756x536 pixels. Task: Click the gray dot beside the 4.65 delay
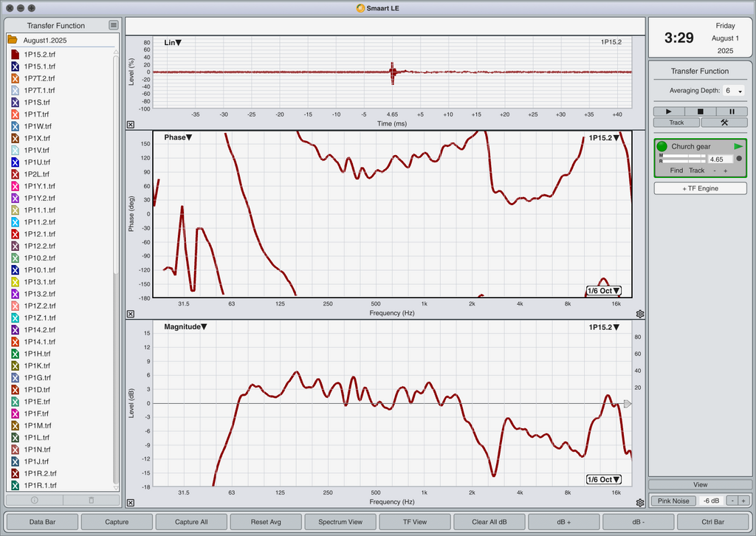tap(739, 159)
